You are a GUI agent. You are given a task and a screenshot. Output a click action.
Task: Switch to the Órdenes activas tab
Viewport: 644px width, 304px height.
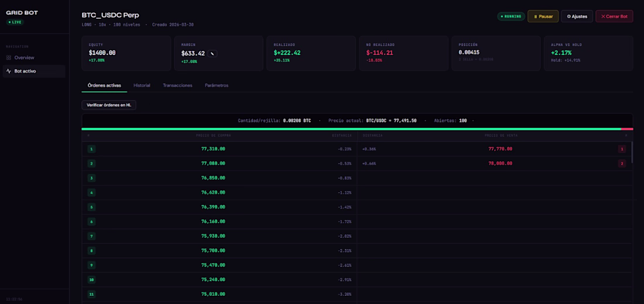coord(104,86)
